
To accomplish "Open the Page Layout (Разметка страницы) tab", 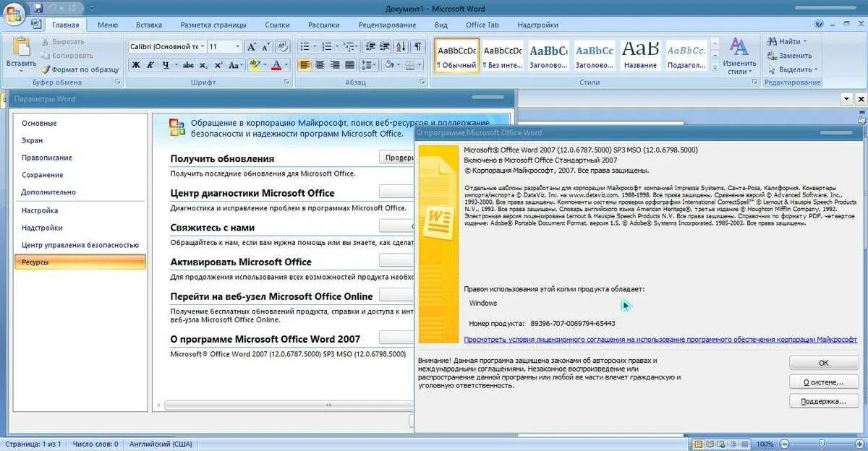I will click(213, 25).
